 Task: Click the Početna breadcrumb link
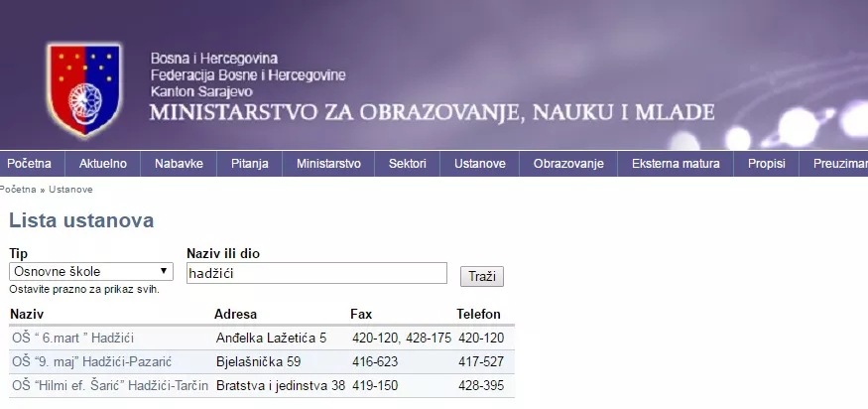17,189
